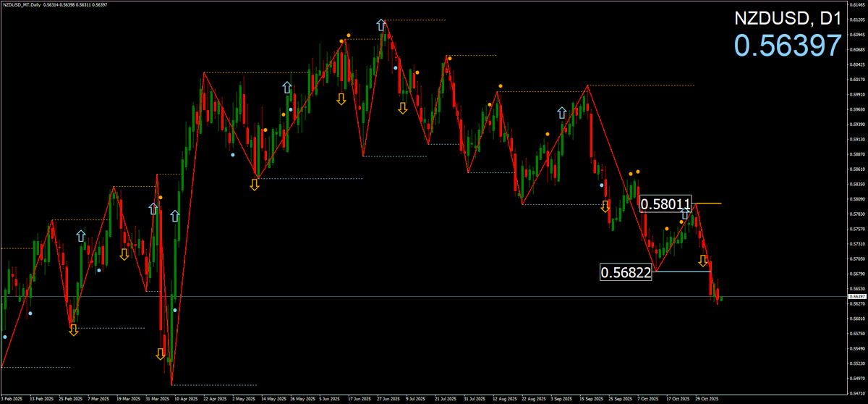Click the highlighted 0.56397 current price tag on the axis
The height and width of the screenshot is (404, 868).
(x=856, y=297)
